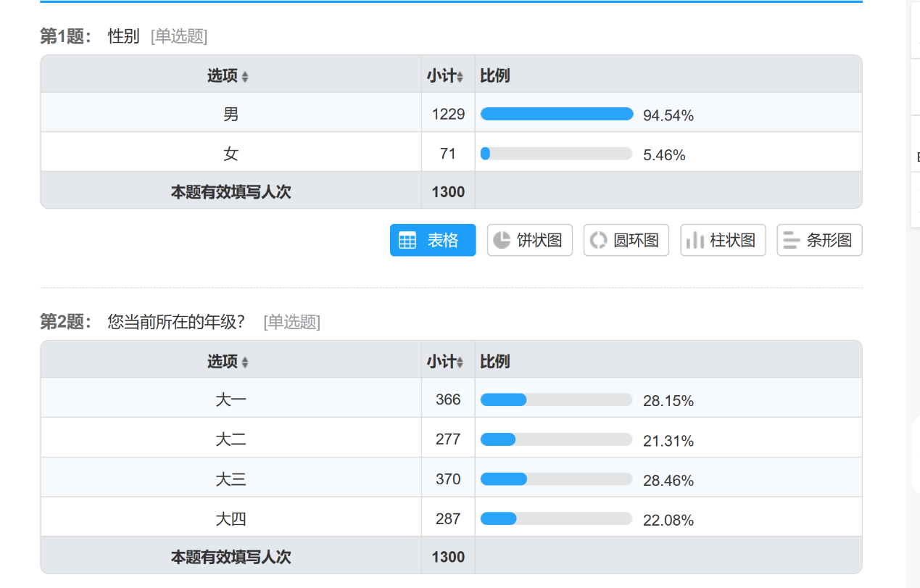Sort 小计 column in the 性别 table
The width and height of the screenshot is (920, 588).
click(460, 76)
